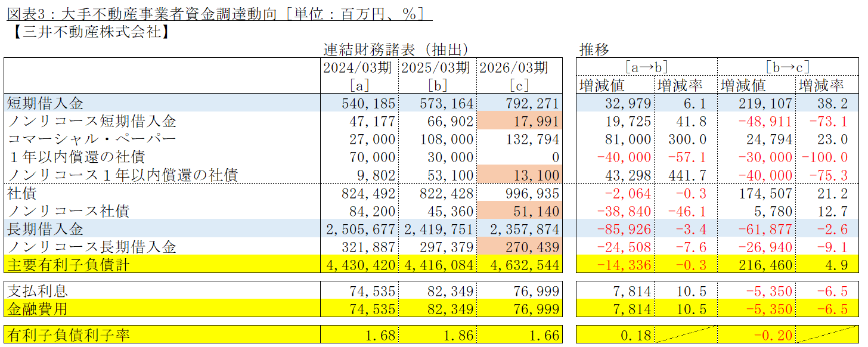The image size is (868, 347).
Task: Select the 短期借入金 row label
Action: click(45, 103)
